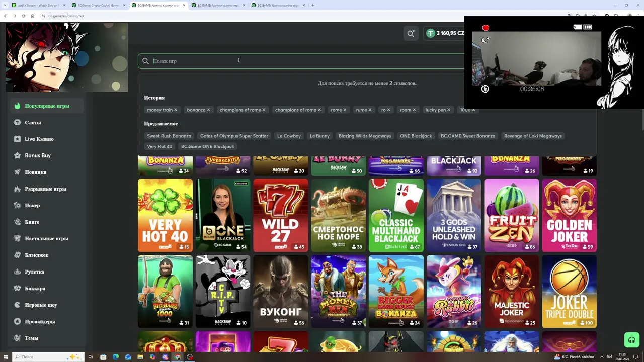Remove 'lucky pen' from search history
This screenshot has height=362, width=644.
[x=449, y=110]
